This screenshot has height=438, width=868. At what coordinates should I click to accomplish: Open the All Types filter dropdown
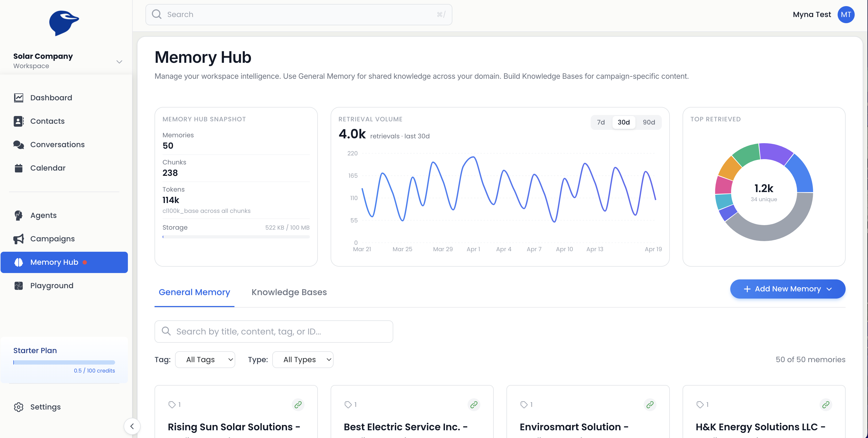[303, 360]
